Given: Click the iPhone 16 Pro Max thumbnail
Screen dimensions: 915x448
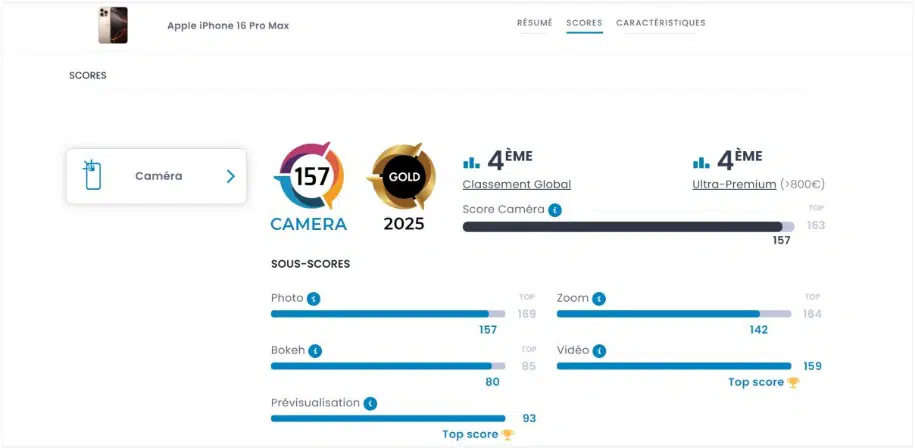Looking at the screenshot, I should [x=113, y=25].
